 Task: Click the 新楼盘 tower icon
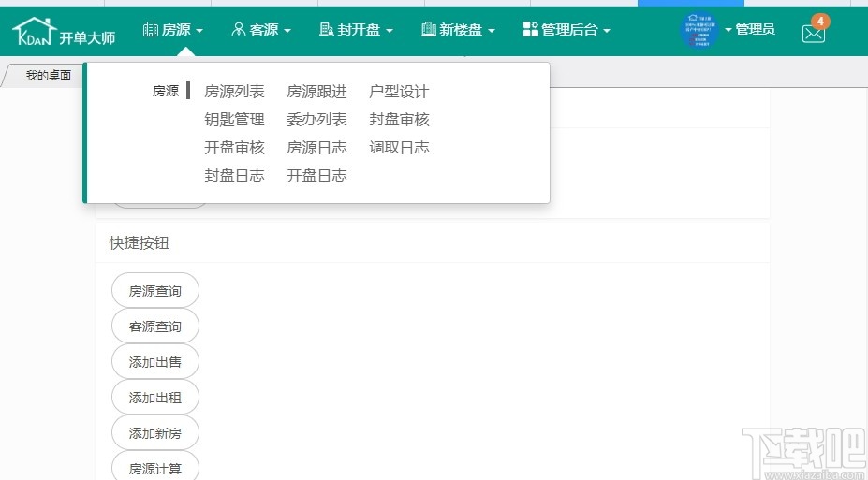[429, 29]
